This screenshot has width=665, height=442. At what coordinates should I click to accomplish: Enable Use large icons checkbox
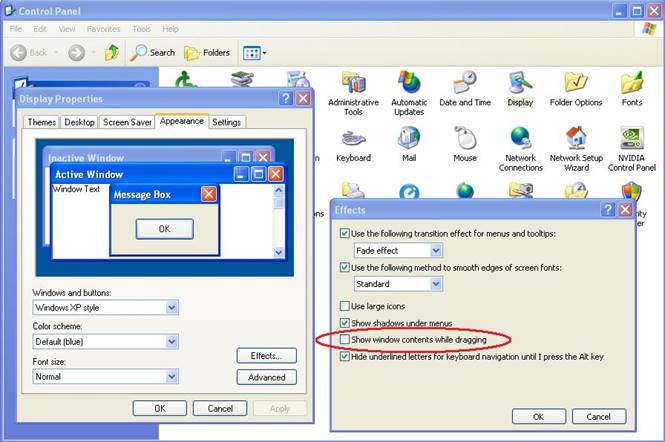point(344,306)
